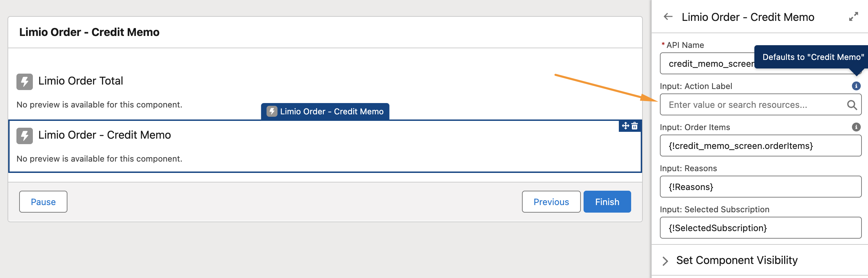Click the Limio Order Total lightning icon
Screen dimensions: 868x278
tap(25, 81)
